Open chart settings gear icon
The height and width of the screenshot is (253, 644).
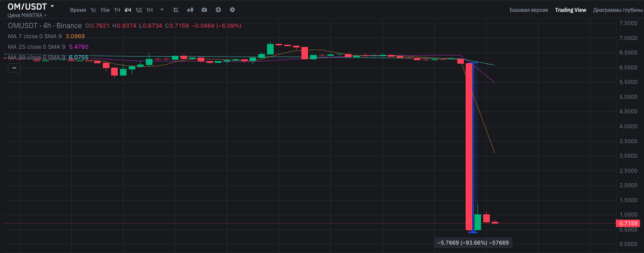(232, 10)
